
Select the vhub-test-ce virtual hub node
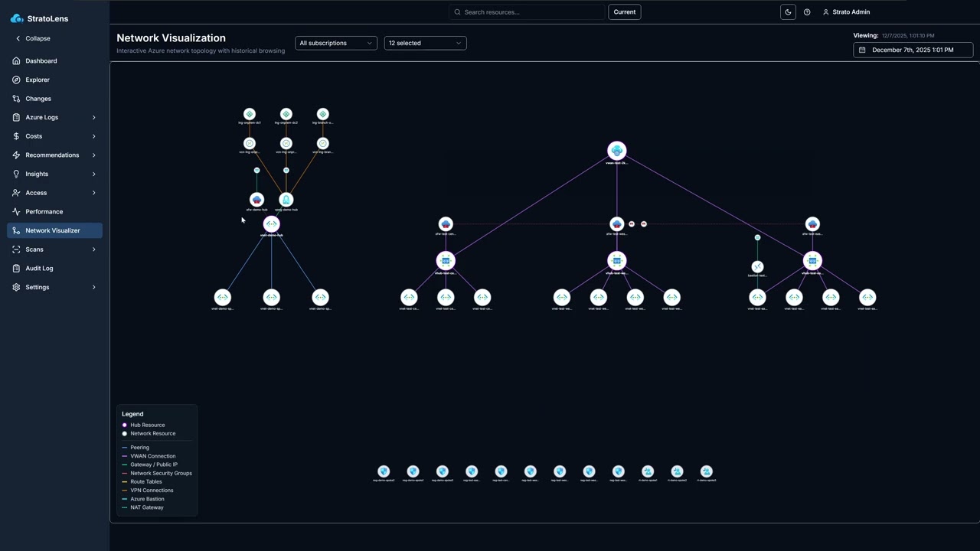tap(446, 261)
